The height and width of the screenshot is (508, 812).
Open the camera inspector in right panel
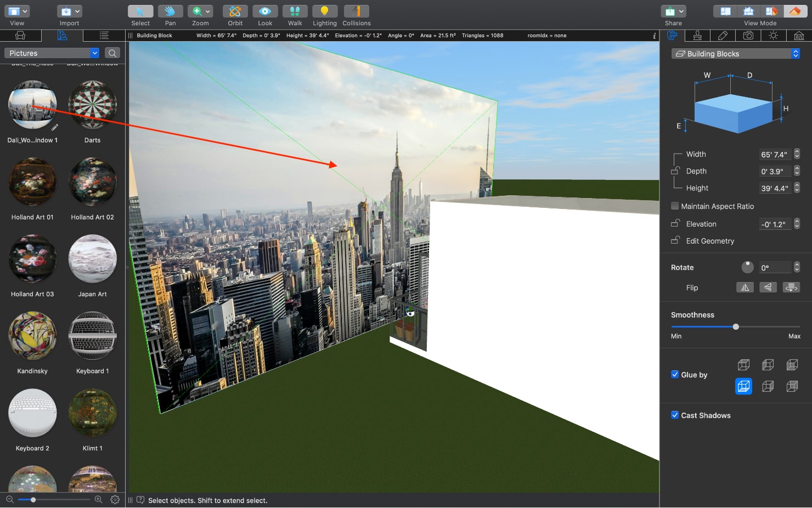click(x=748, y=35)
